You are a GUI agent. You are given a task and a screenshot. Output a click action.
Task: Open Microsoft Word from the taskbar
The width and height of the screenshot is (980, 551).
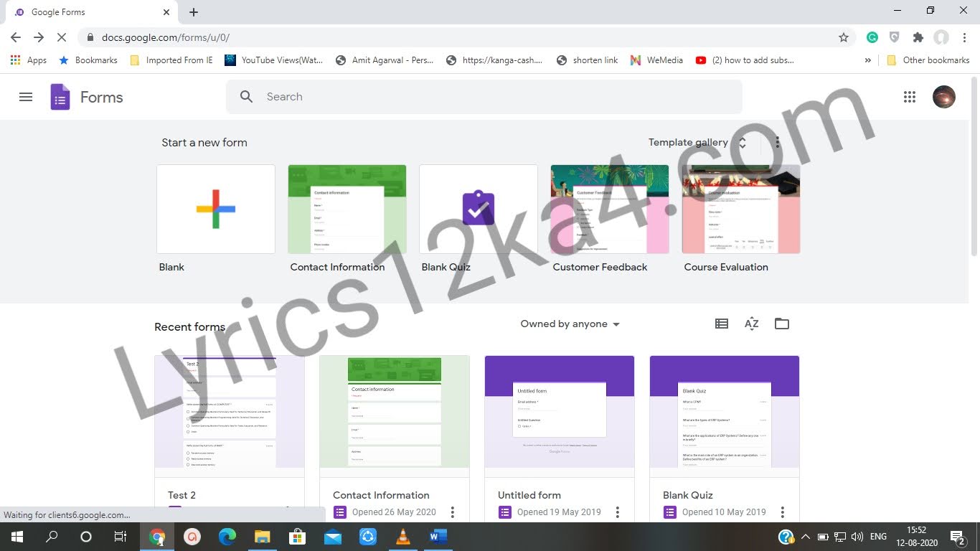438,537
